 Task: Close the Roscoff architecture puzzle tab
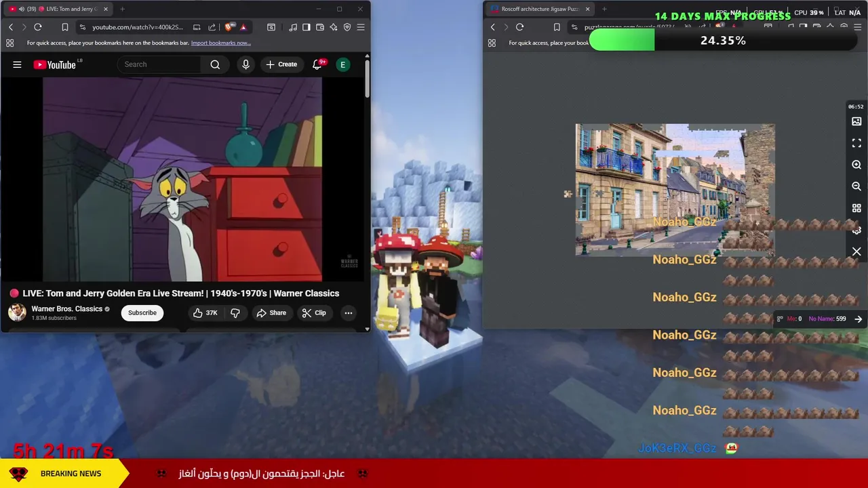(x=587, y=9)
